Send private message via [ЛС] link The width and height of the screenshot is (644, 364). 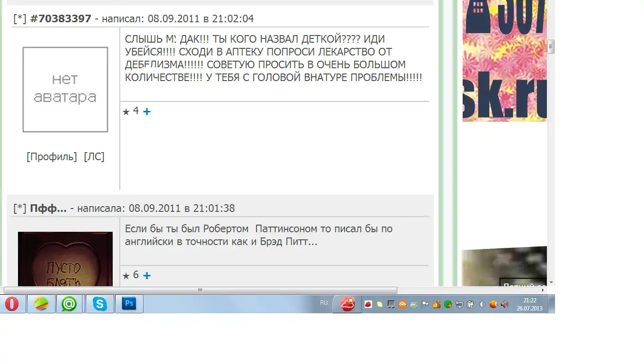click(x=94, y=157)
